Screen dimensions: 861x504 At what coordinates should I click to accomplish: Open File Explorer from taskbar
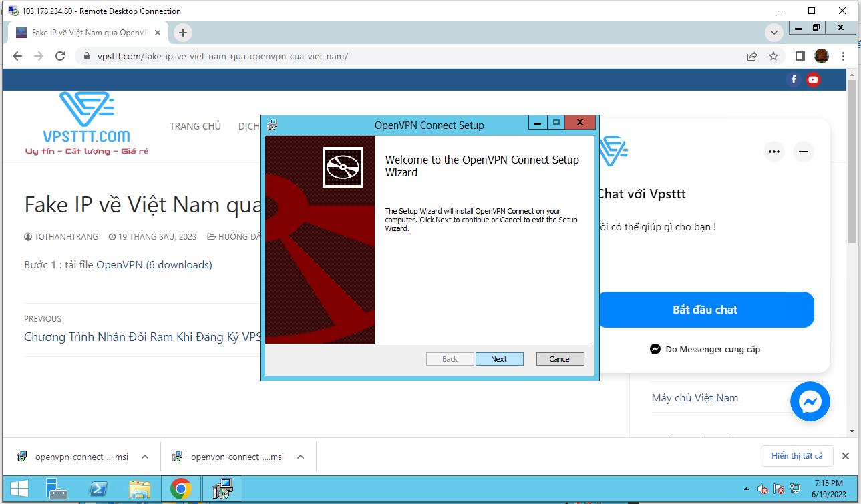(140, 489)
